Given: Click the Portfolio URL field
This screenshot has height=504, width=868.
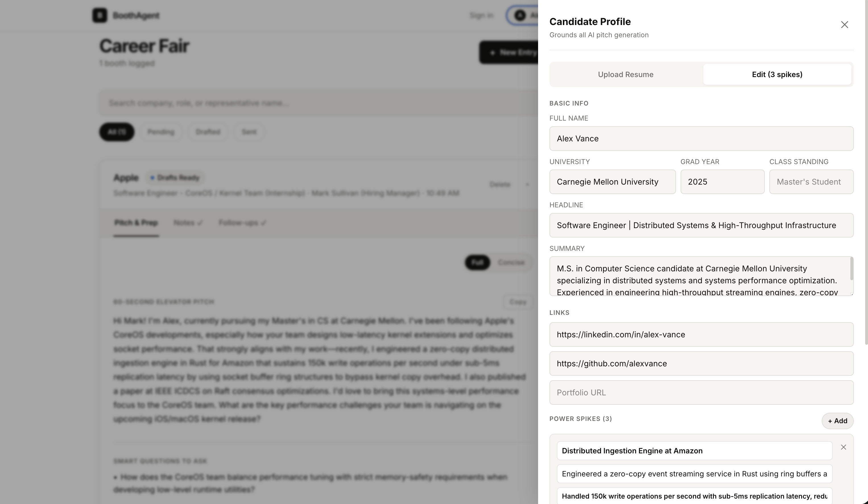Looking at the screenshot, I should (701, 393).
